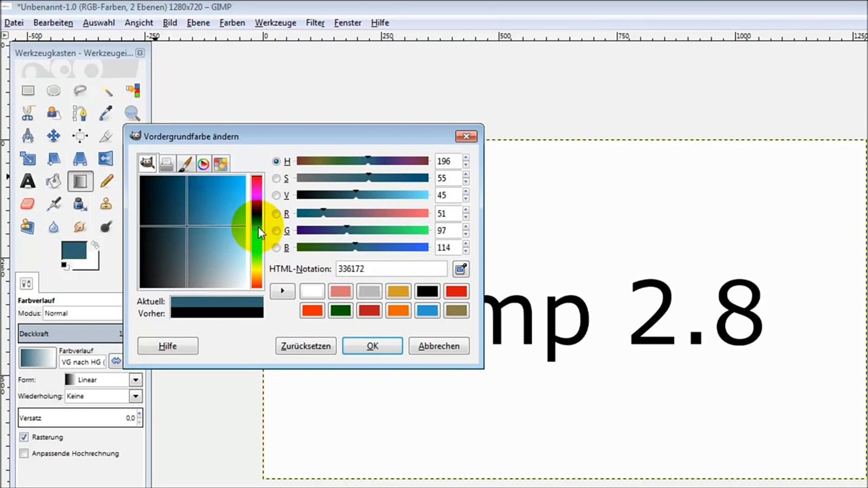Select the Clone stamp tool

pyautogui.click(x=107, y=204)
